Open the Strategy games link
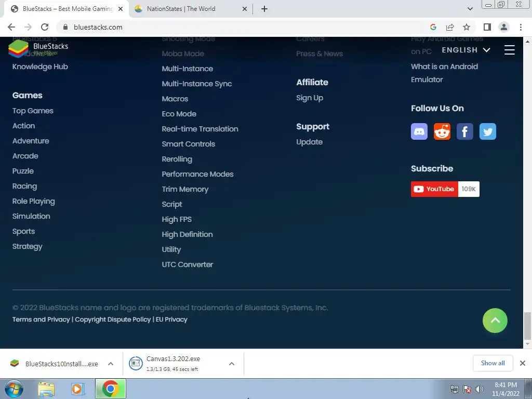Image resolution: width=532 pixels, height=399 pixels. (27, 246)
